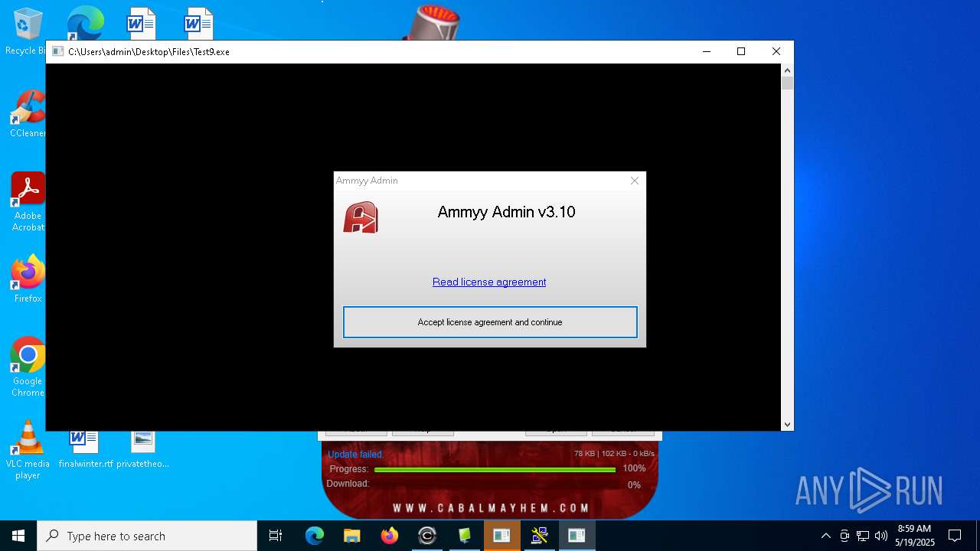Open Firefox from the taskbar
The image size is (980, 551).
click(x=390, y=536)
